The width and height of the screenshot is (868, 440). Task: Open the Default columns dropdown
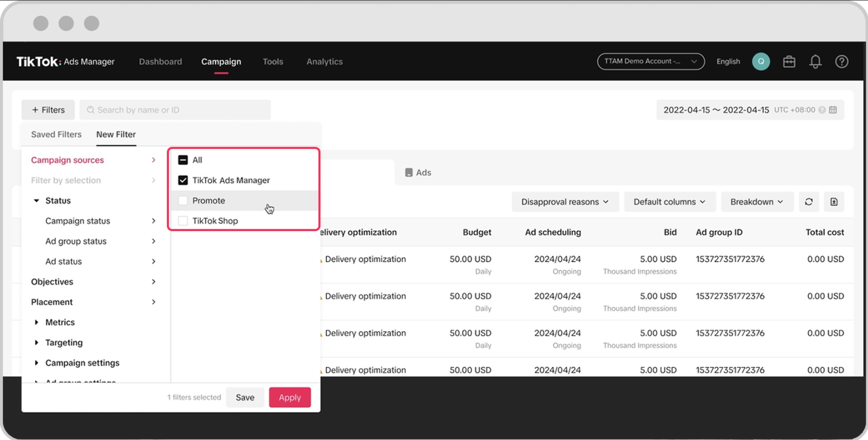point(669,202)
